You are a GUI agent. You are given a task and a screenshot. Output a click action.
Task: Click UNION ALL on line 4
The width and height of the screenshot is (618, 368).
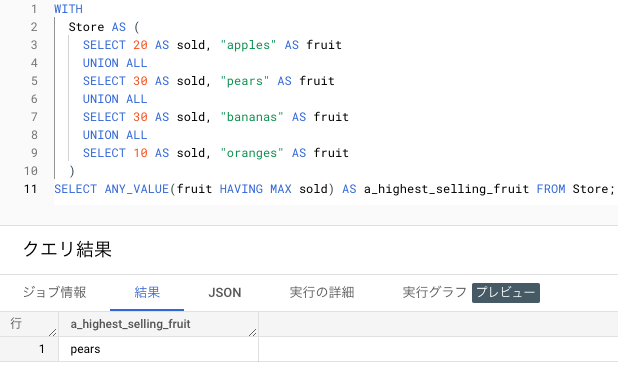[x=115, y=63]
